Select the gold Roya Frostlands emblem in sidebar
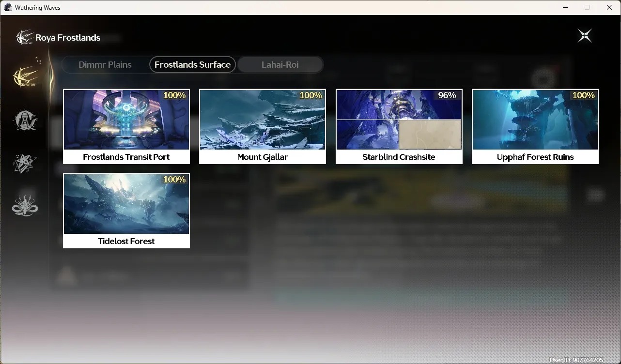The width and height of the screenshot is (621, 364). coord(26,76)
